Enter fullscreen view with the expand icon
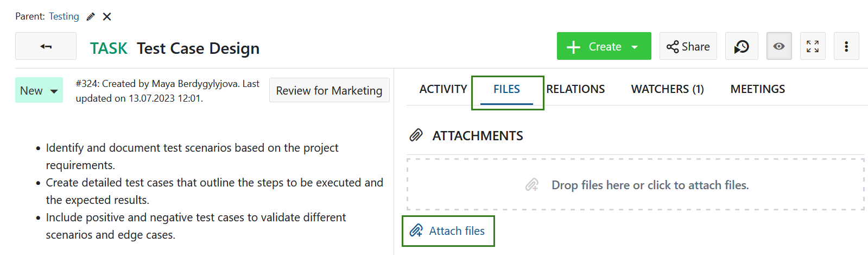This screenshot has height=255, width=868. (x=813, y=46)
